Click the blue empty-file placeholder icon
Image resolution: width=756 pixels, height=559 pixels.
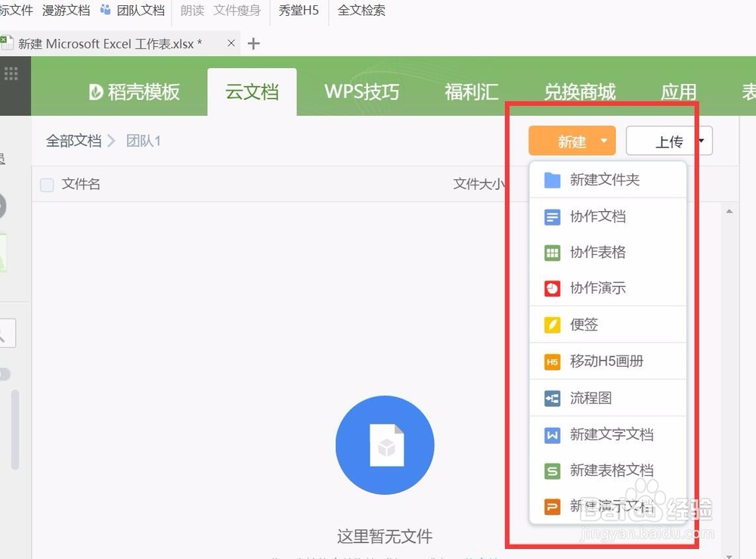tap(385, 445)
